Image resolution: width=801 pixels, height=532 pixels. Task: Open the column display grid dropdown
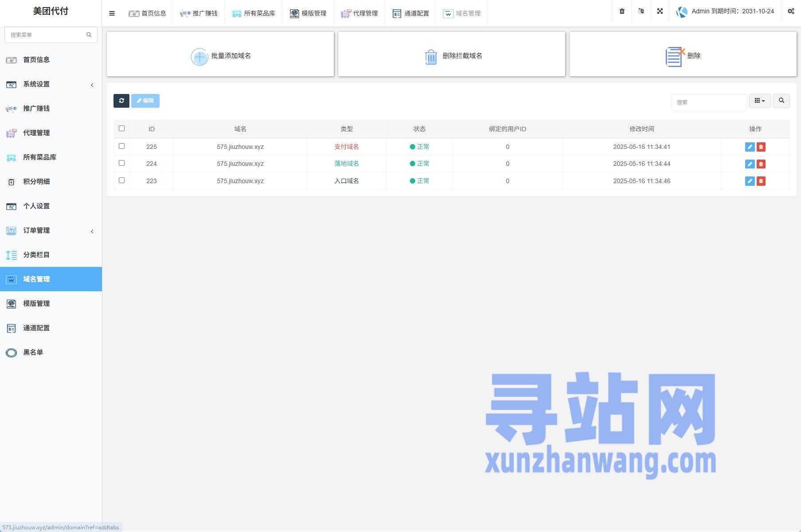coord(760,101)
